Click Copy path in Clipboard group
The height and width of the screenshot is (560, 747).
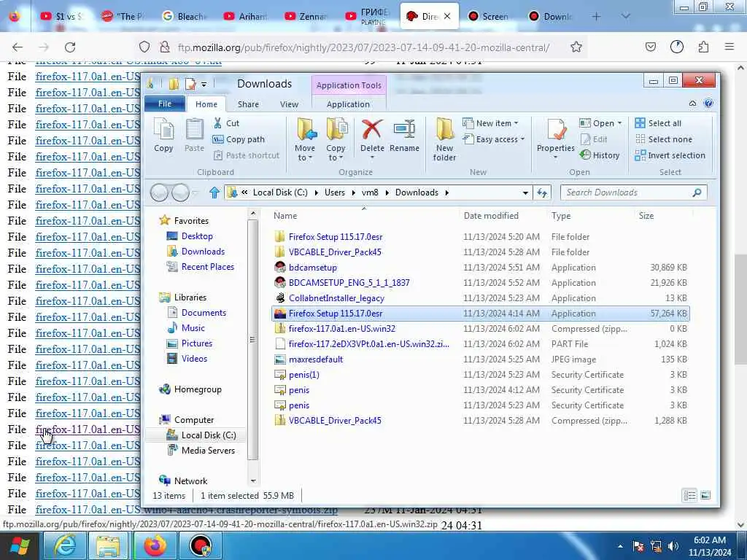239,139
